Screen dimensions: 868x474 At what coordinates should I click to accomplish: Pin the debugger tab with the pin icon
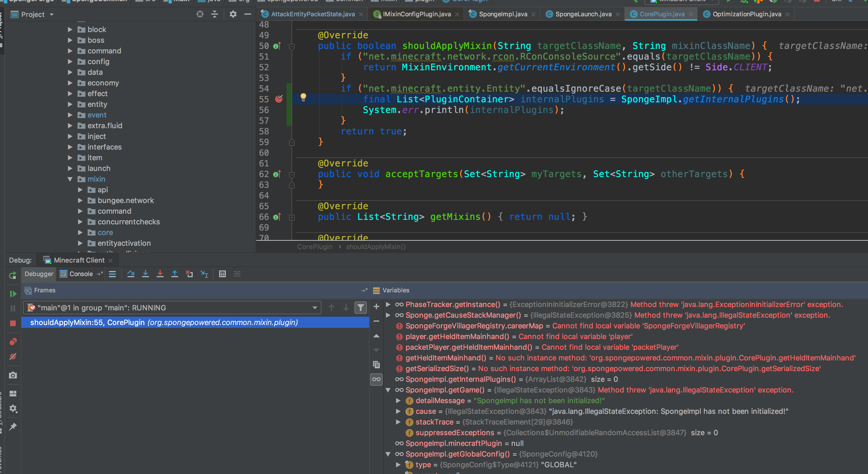coord(13,426)
